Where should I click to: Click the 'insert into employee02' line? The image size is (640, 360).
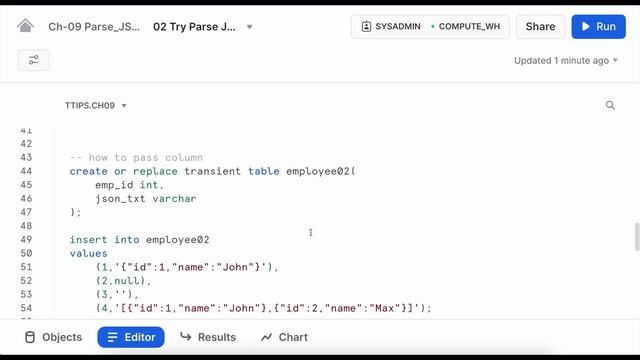pos(139,240)
